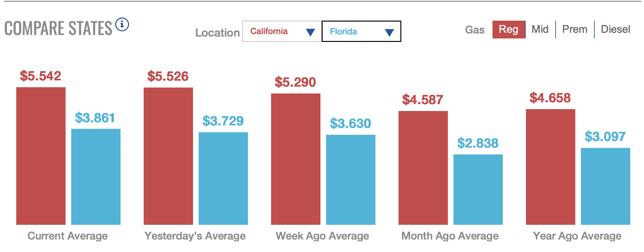This screenshot has width=644, height=252.
Task: Select Florida's blue Yesterday's Average bar
Action: click(x=223, y=178)
